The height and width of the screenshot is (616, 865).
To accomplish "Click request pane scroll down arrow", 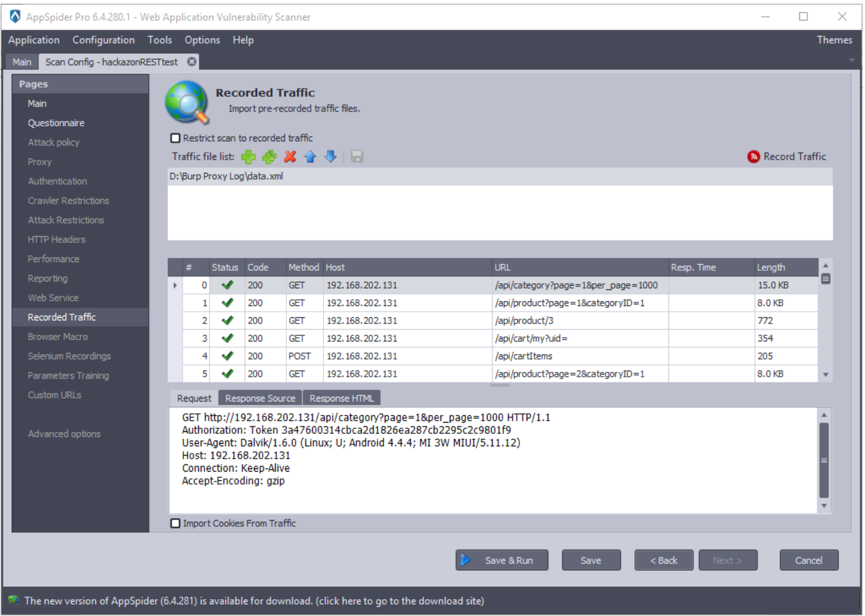I will (x=823, y=506).
